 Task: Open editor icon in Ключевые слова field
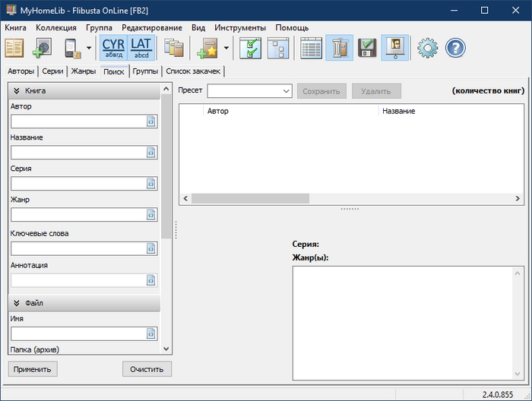click(151, 248)
